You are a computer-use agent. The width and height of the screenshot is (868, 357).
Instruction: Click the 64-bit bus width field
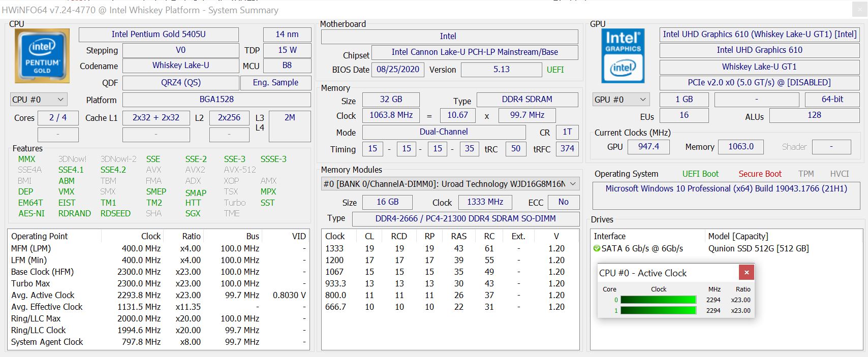(x=832, y=99)
